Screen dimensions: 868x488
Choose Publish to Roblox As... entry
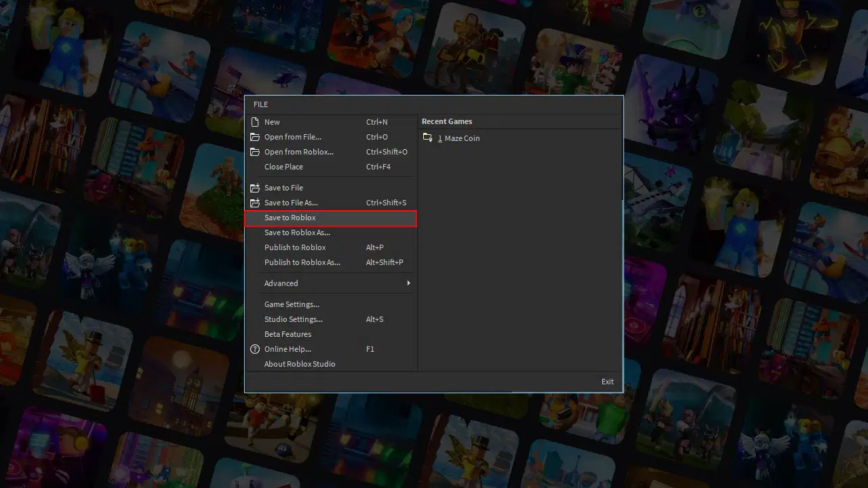[331, 262]
